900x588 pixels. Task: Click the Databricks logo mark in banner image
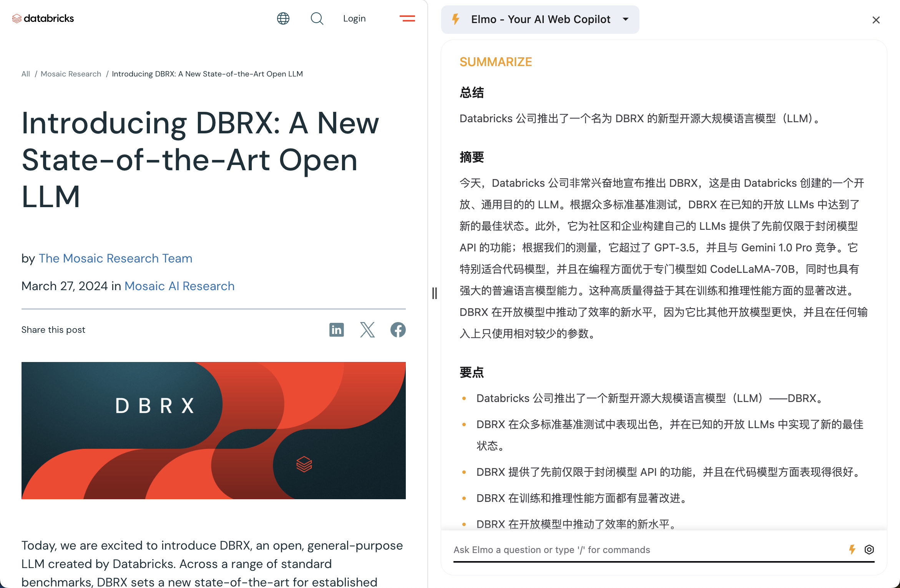coord(304,464)
